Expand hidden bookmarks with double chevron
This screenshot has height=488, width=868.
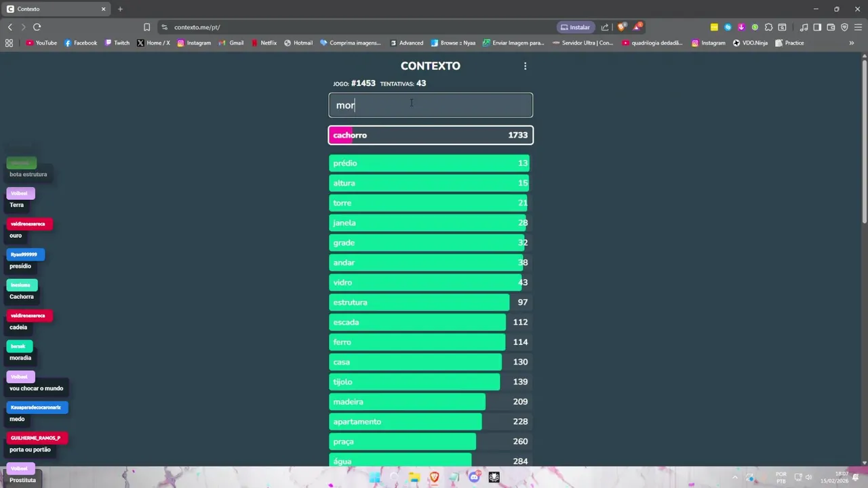click(852, 43)
